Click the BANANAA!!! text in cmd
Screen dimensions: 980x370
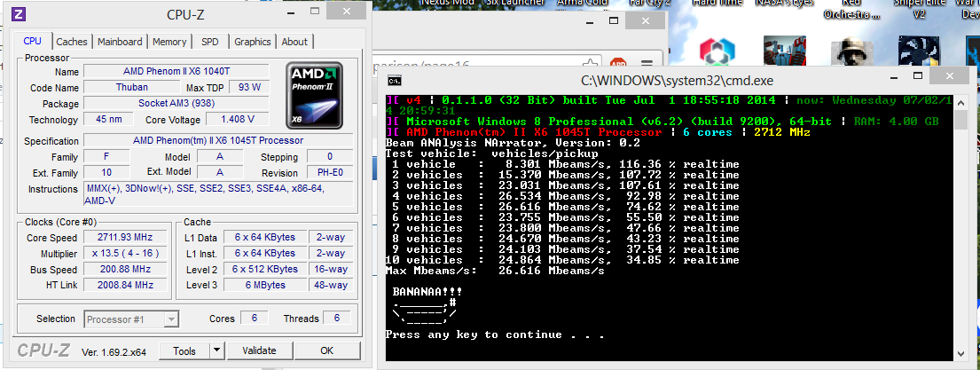coord(428,292)
